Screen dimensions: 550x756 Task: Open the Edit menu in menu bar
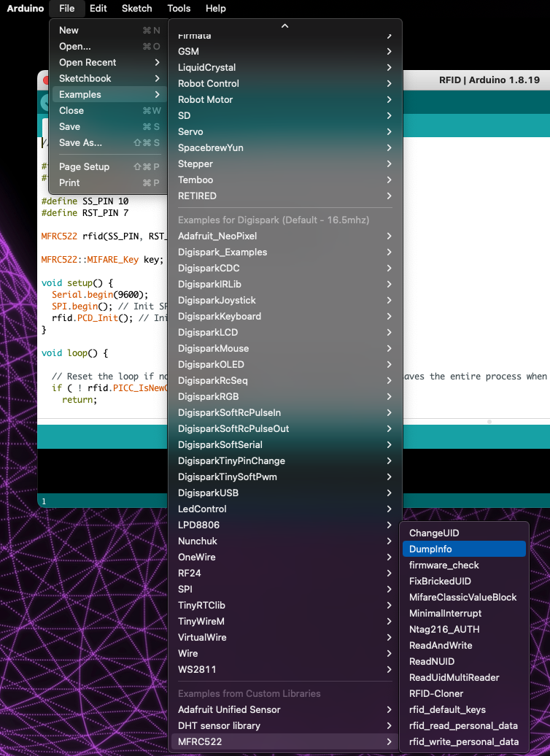[98, 8]
